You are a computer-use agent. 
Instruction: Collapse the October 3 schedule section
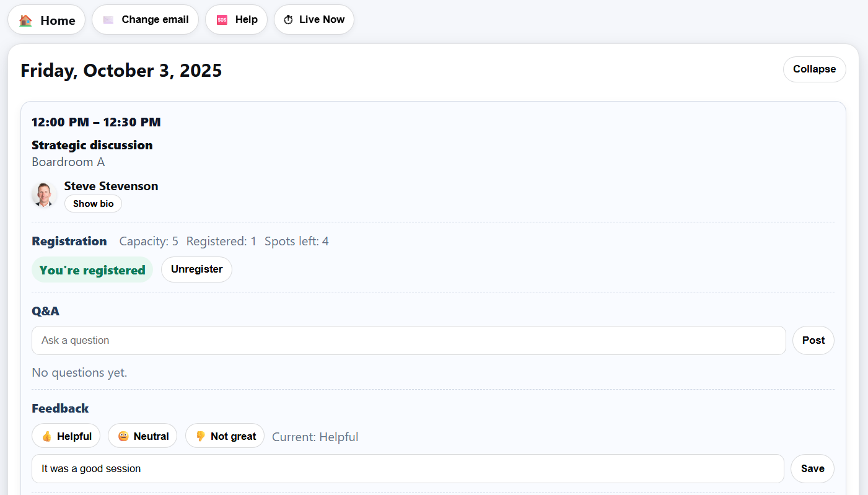(814, 69)
